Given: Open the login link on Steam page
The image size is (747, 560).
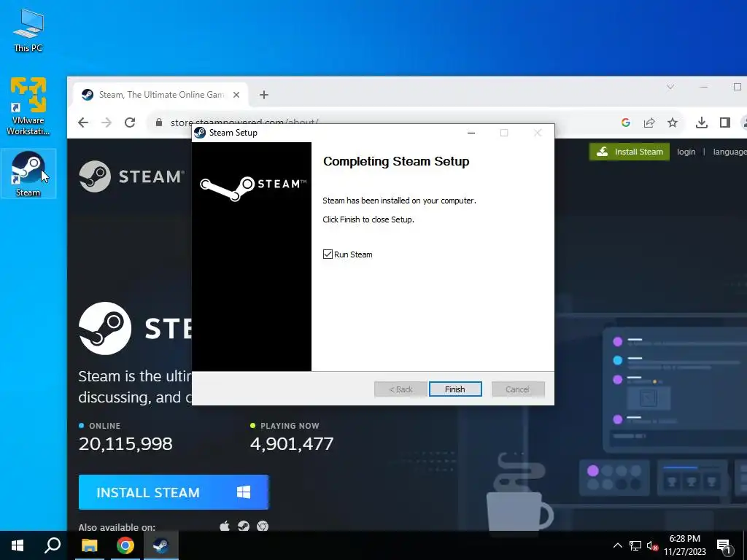Looking at the screenshot, I should [x=686, y=152].
